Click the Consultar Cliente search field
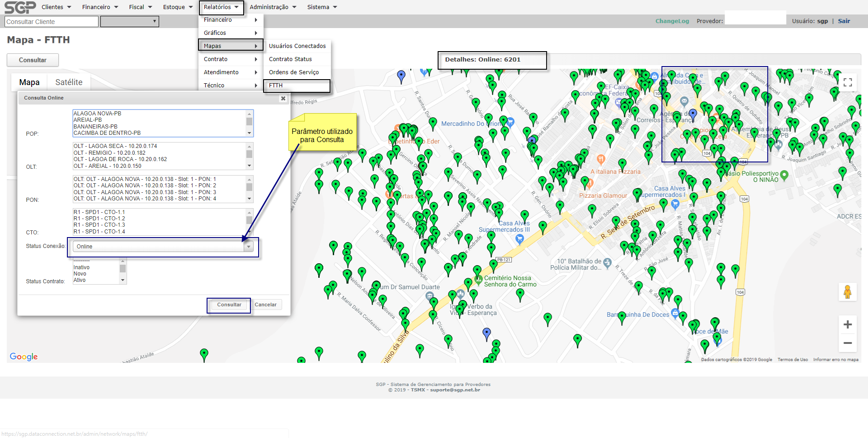Screen dimensions: 868x438 click(52, 22)
